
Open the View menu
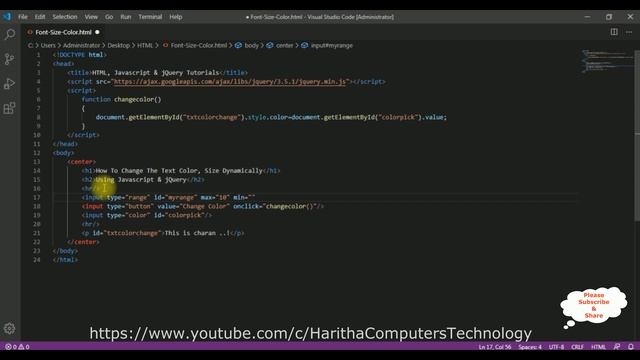[91, 17]
